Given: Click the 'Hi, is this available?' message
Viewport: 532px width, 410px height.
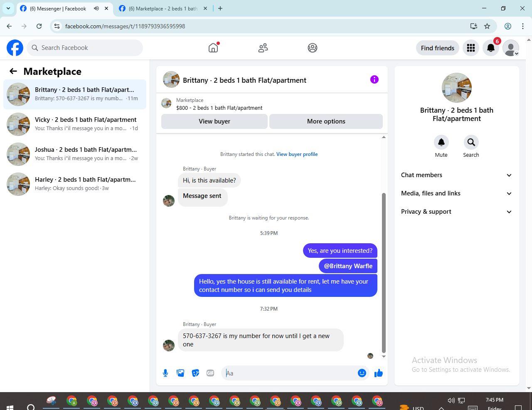Looking at the screenshot, I should tap(209, 180).
